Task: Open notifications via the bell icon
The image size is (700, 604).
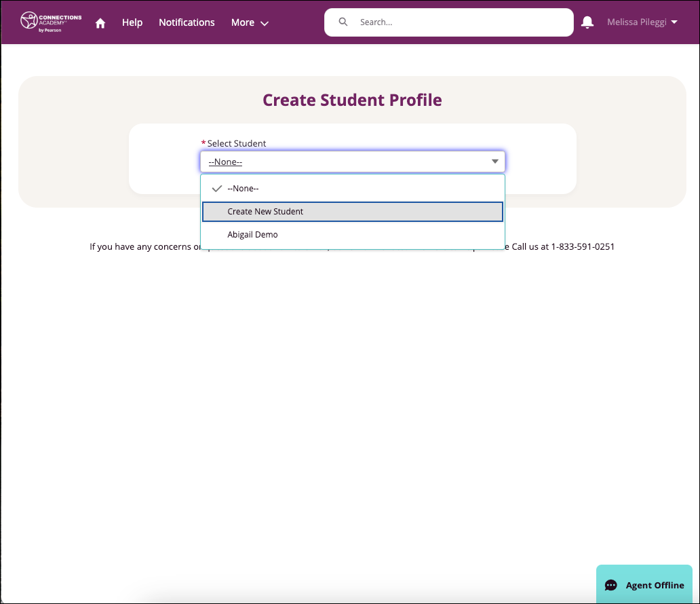Action: click(x=586, y=22)
